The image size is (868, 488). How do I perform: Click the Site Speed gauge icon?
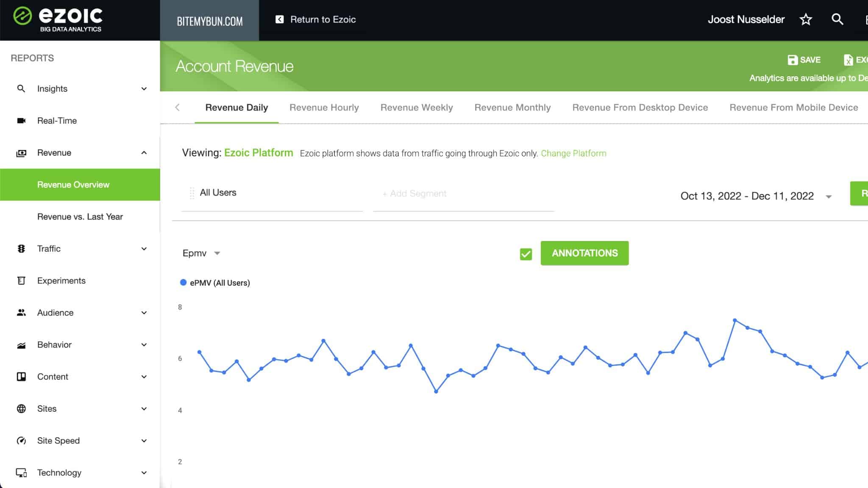tap(21, 441)
